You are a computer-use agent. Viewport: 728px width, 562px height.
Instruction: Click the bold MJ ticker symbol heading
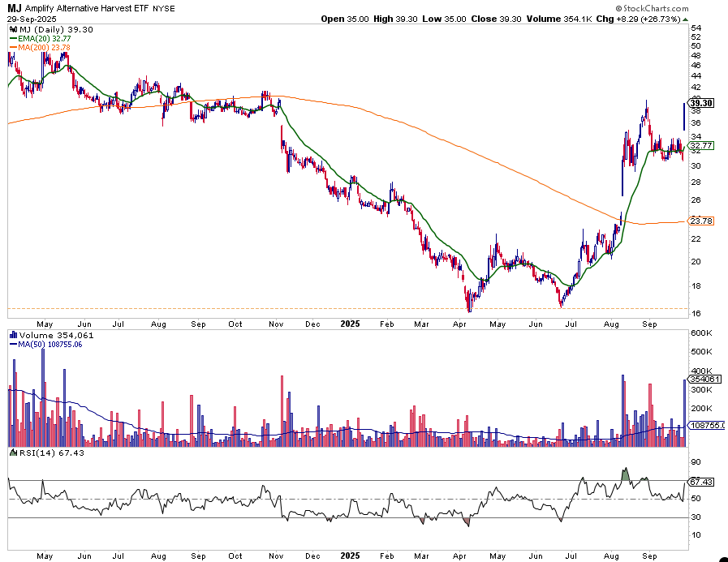[15, 7]
